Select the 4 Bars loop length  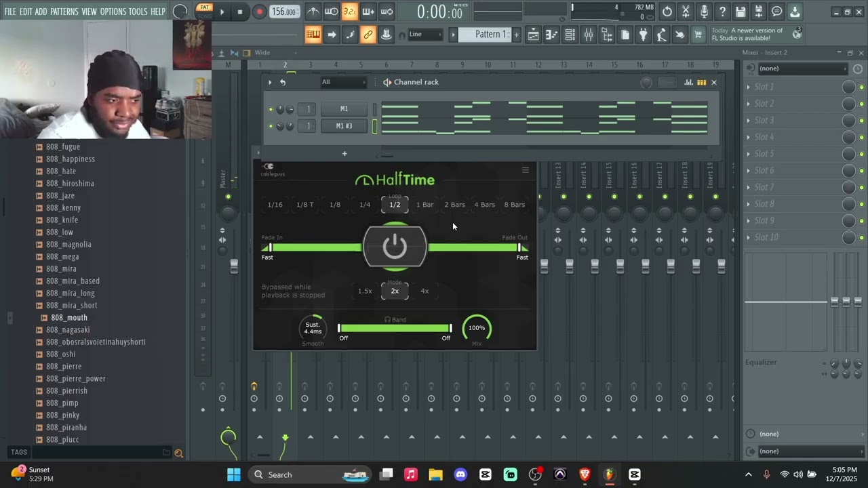[x=484, y=205]
